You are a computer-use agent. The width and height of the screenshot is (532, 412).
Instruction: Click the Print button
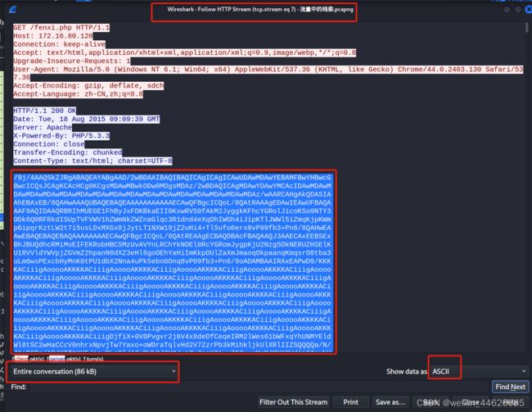[350, 402]
